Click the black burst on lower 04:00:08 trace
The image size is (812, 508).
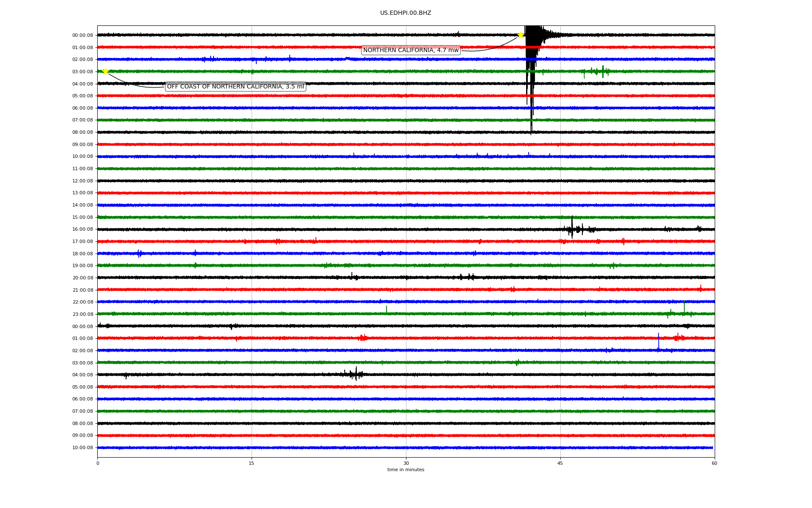tap(356, 374)
